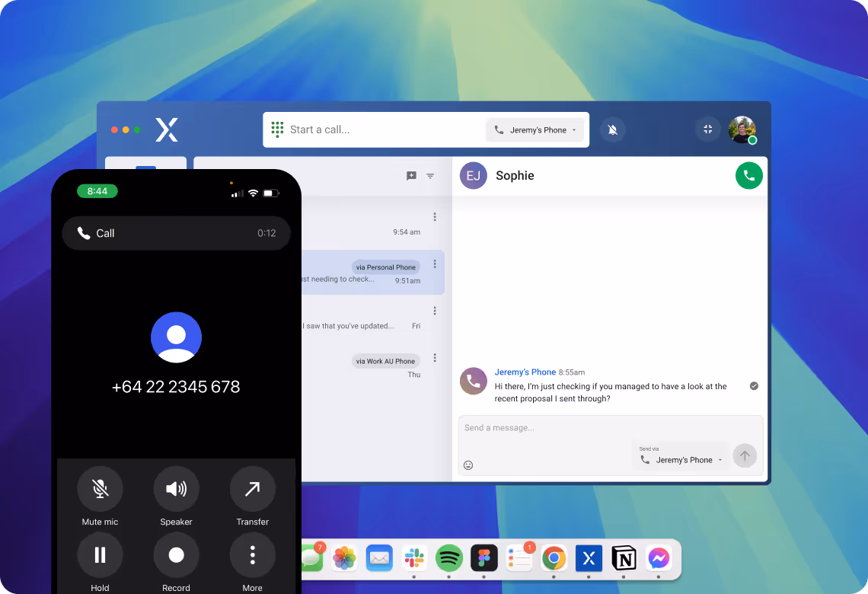Click the X app logo in header

click(x=167, y=129)
